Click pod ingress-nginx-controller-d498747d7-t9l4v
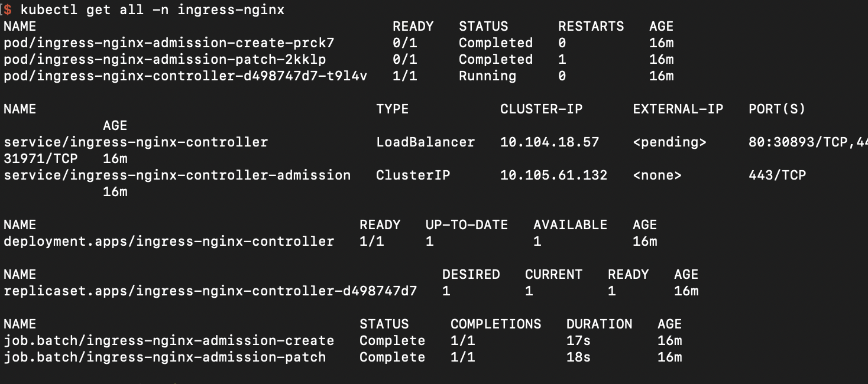The image size is (868, 384). pos(186,76)
